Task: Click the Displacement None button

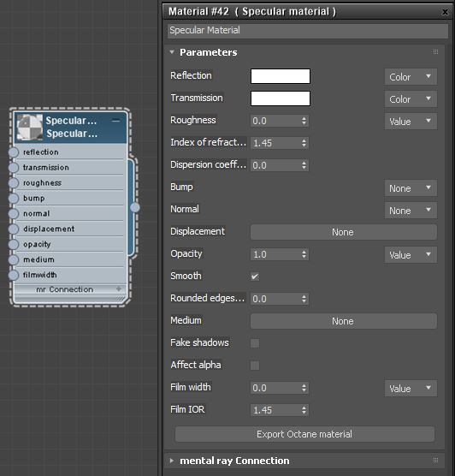Action: [343, 232]
